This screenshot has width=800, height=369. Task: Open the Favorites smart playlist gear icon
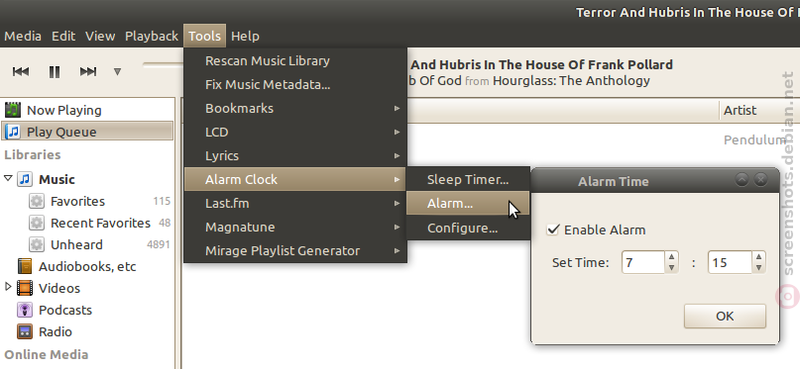(36, 201)
